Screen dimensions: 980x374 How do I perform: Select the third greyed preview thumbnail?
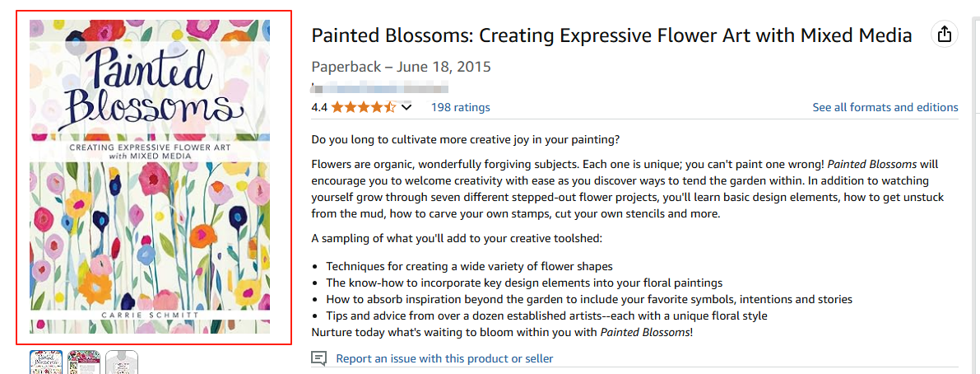tap(122, 362)
